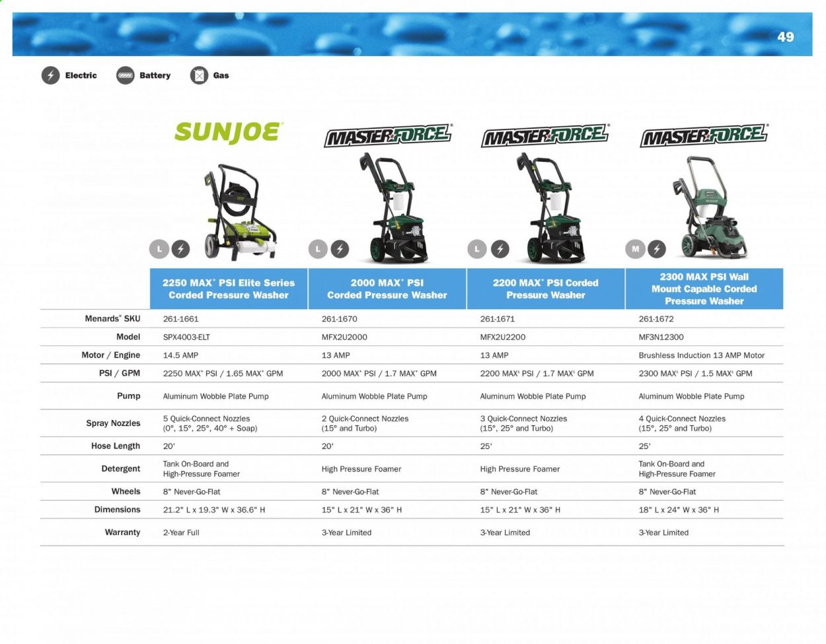Image resolution: width=826 pixels, height=644 pixels.
Task: Click model number SPX4003-ELT
Action: tap(186, 337)
